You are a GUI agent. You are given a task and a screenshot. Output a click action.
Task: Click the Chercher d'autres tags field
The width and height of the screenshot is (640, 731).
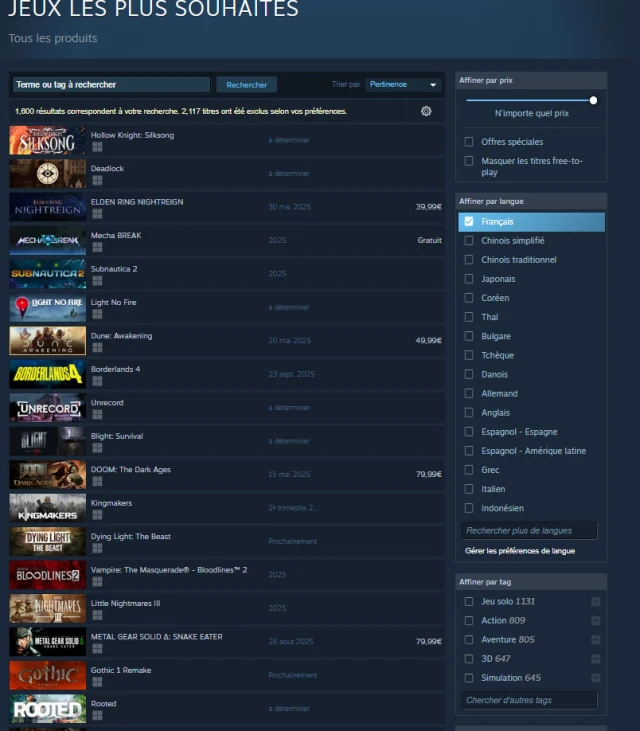(x=529, y=700)
